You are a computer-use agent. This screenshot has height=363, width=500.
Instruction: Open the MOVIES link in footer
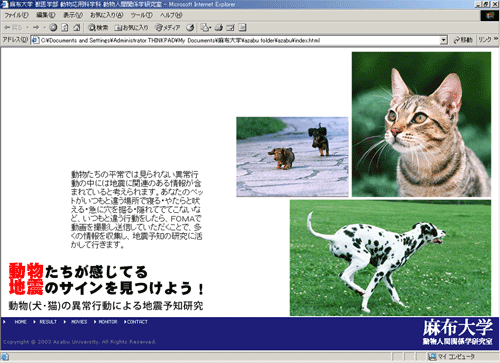click(79, 322)
